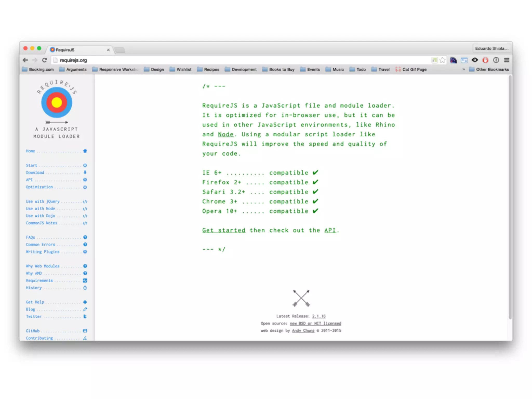Open a new browser tab

point(120,50)
